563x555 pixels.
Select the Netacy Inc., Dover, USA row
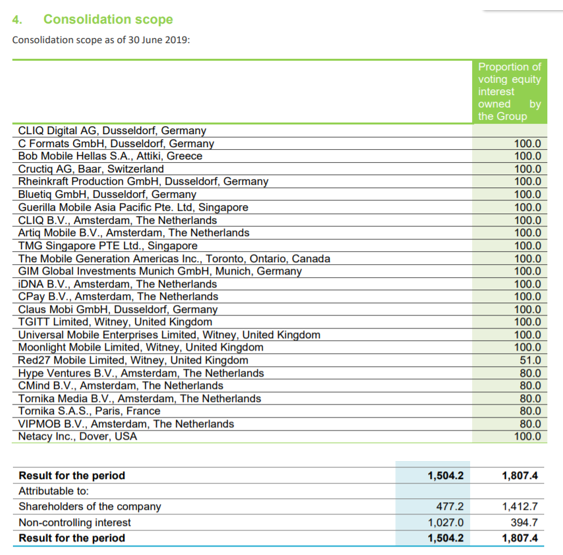coord(279,437)
